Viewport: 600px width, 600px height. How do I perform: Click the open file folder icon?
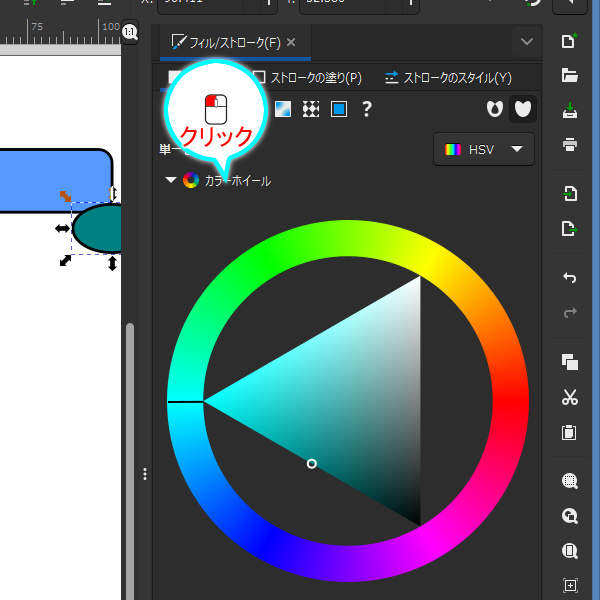click(569, 75)
